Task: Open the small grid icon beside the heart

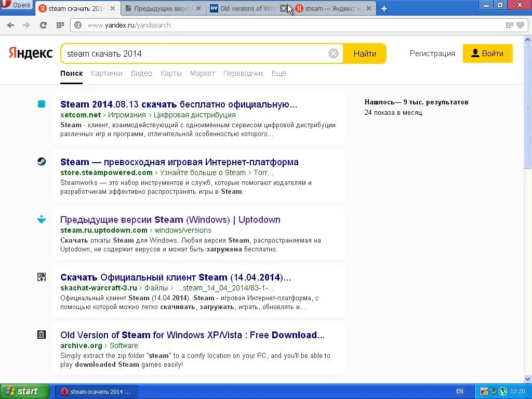Action: point(509,25)
